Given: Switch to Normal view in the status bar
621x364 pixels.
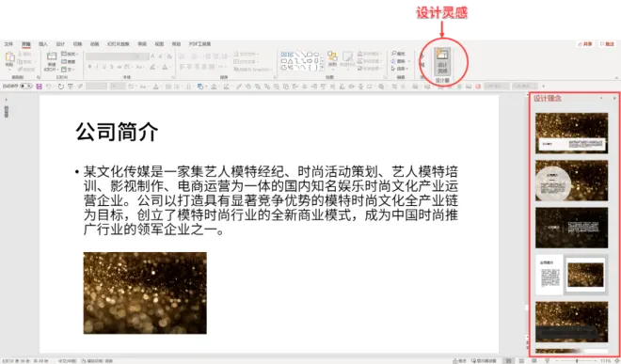Looking at the screenshot, I should coord(508,361).
